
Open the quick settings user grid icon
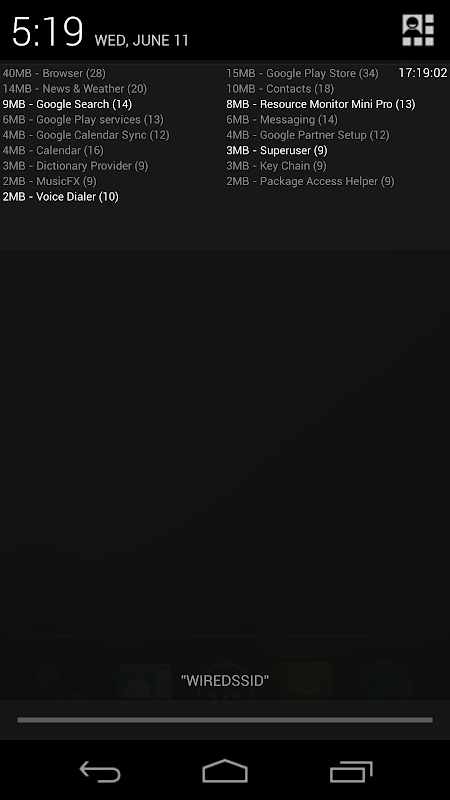point(418,30)
